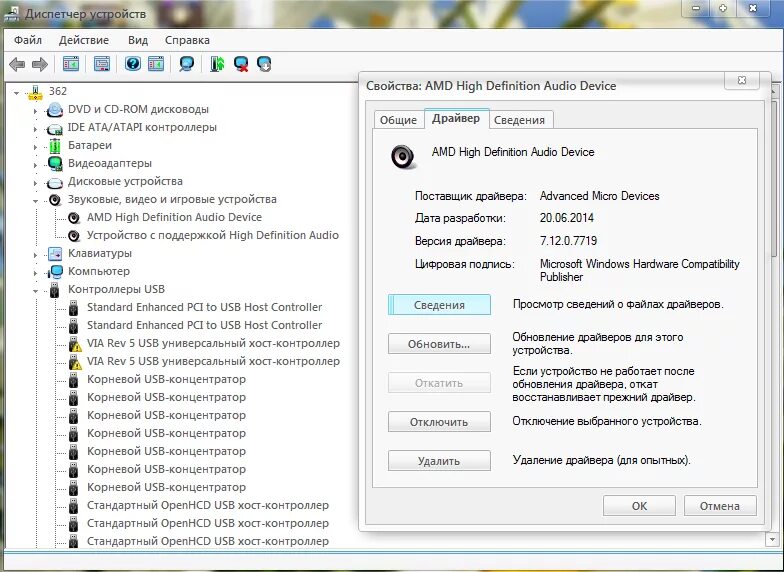Screen dimensions: 784x572
Task: Click the Advanced Micro Devices provider value
Action: pos(599,196)
